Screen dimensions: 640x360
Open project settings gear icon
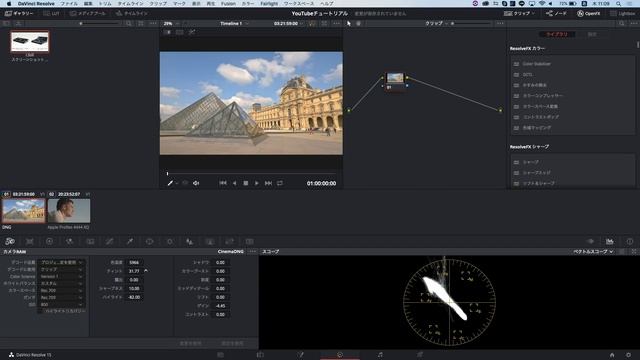pos(628,355)
